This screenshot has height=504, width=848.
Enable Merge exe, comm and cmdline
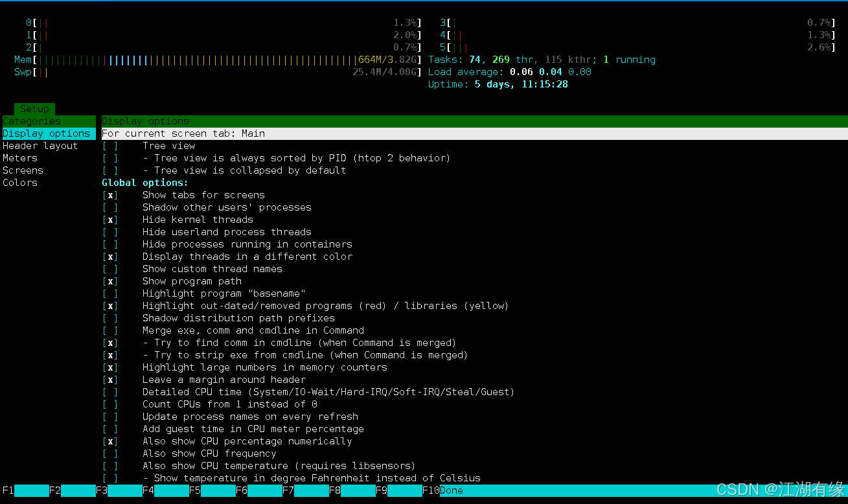tap(110, 330)
